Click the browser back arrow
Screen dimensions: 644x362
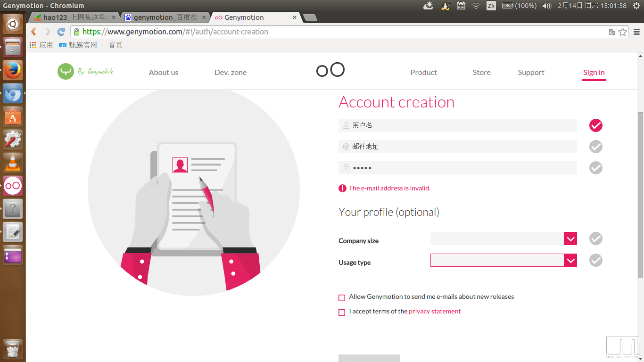[33, 32]
